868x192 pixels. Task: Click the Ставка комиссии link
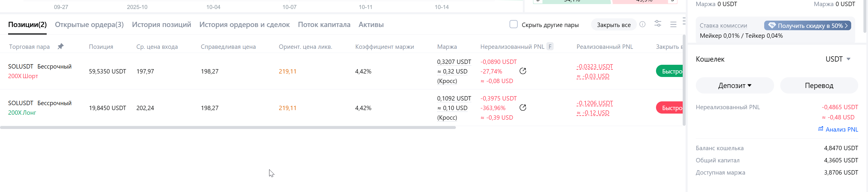723,26
